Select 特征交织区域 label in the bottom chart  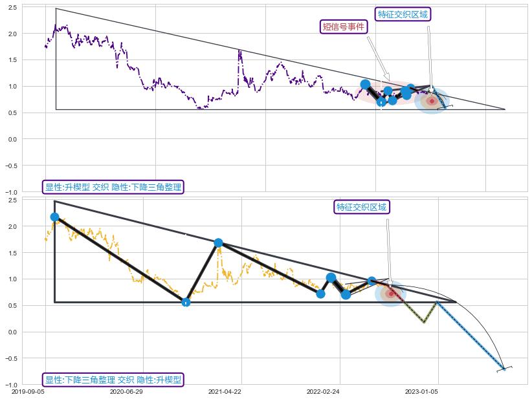tap(361, 207)
